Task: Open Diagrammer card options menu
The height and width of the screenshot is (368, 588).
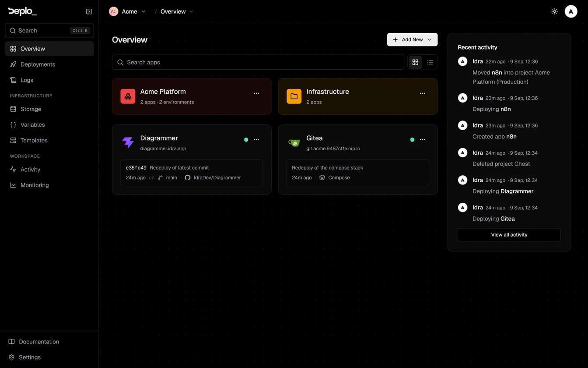Action: 256,140
